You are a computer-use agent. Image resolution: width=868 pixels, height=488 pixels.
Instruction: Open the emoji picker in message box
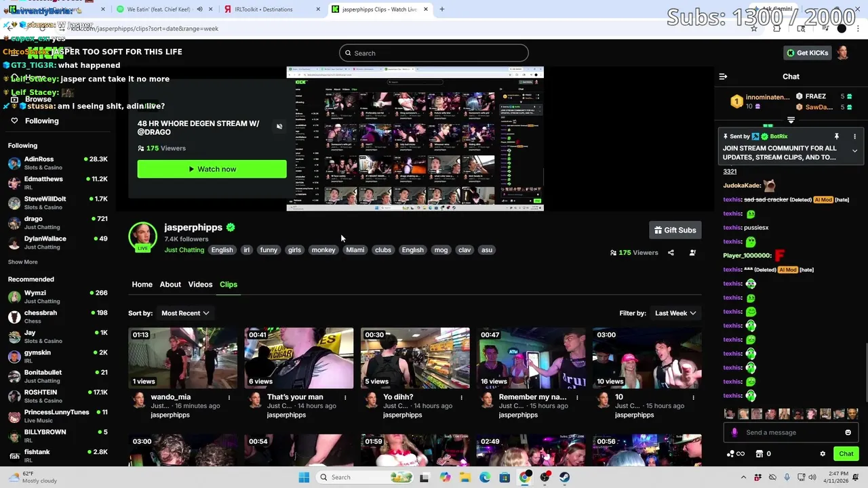[848, 432]
